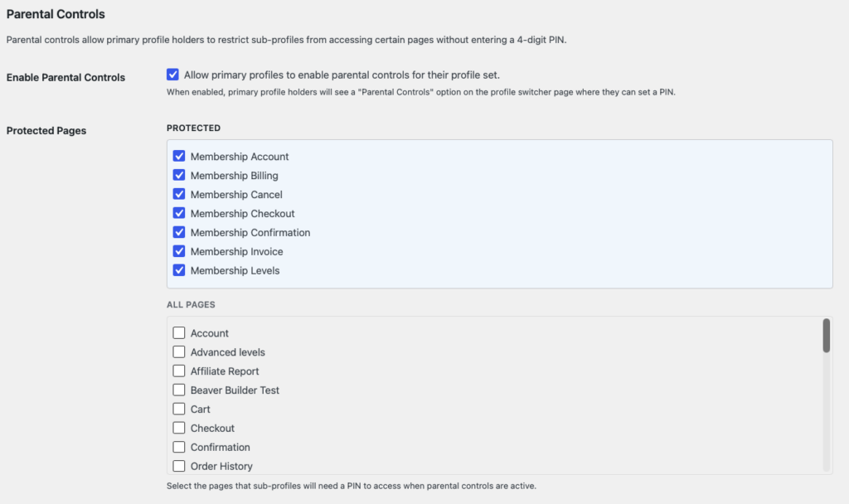Check the Cart page checkbox
This screenshot has height=504, width=849.
pos(178,409)
